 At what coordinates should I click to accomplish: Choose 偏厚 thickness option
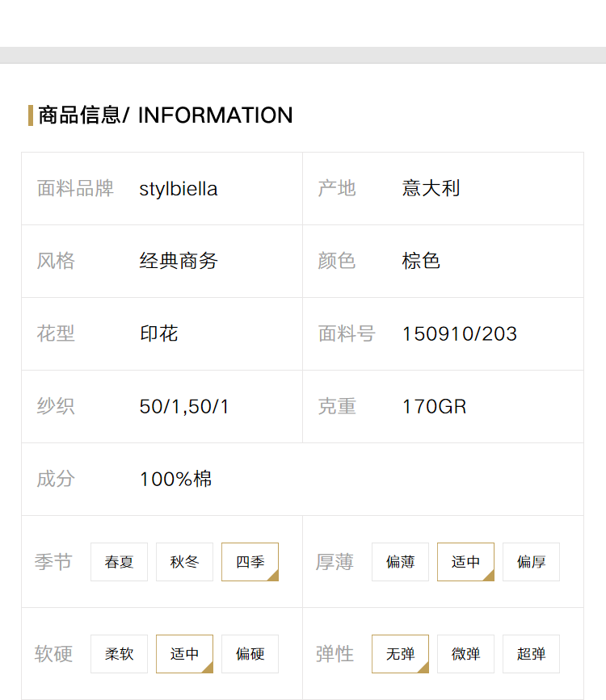(532, 562)
